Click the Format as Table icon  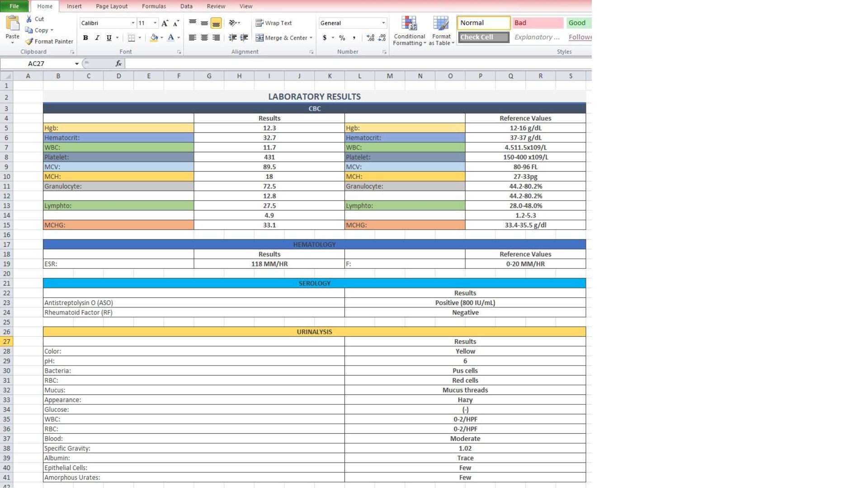[x=441, y=23]
